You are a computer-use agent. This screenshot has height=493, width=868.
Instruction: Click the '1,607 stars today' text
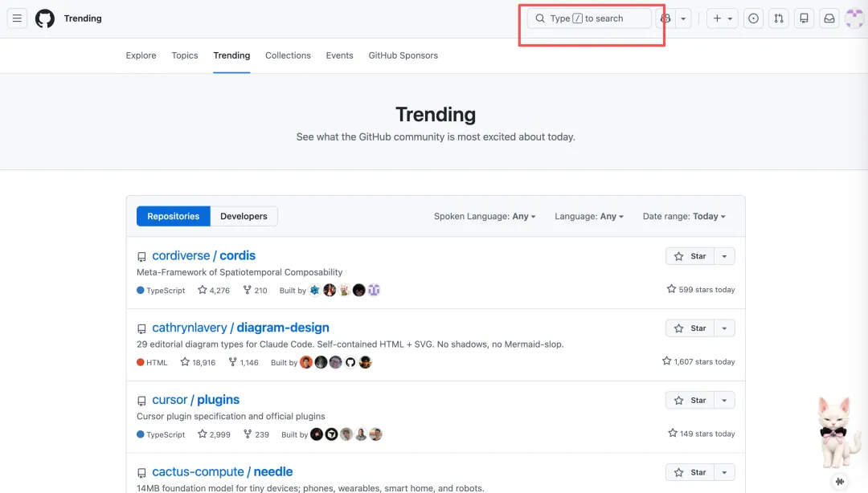click(x=698, y=361)
